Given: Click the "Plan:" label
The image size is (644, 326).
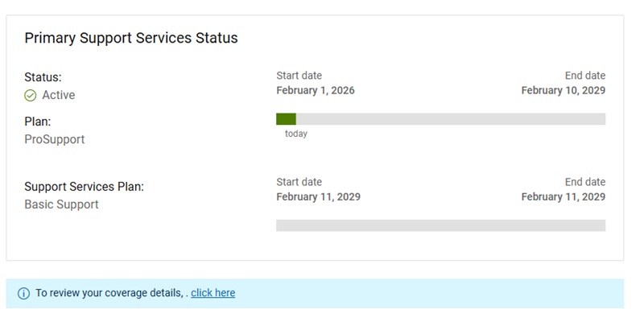Looking at the screenshot, I should [38, 122].
